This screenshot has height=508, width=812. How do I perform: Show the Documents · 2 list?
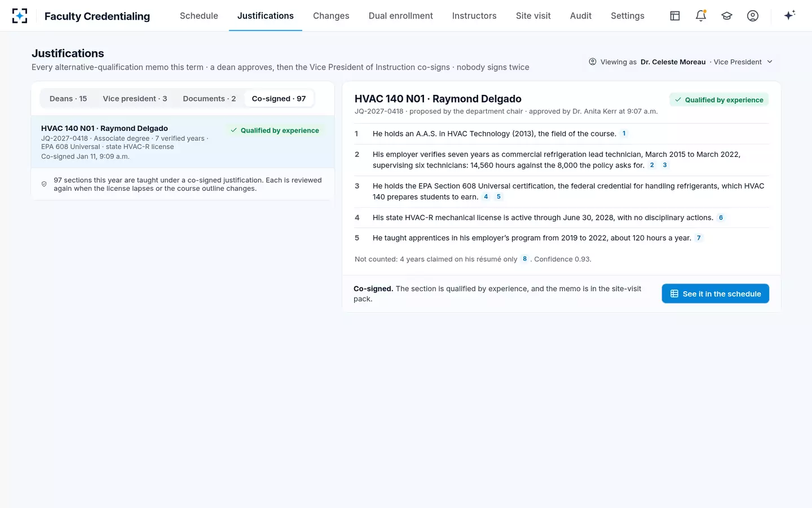pyautogui.click(x=209, y=99)
